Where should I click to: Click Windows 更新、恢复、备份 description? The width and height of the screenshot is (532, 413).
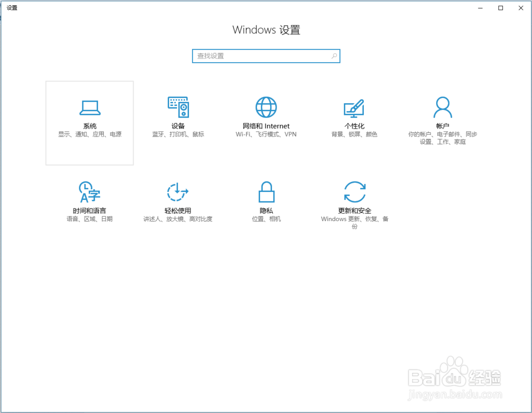(x=354, y=222)
